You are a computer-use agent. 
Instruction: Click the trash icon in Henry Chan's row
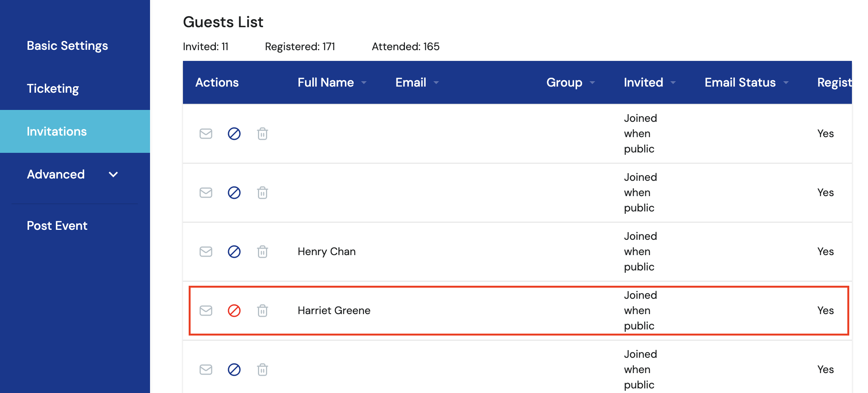coord(263,252)
